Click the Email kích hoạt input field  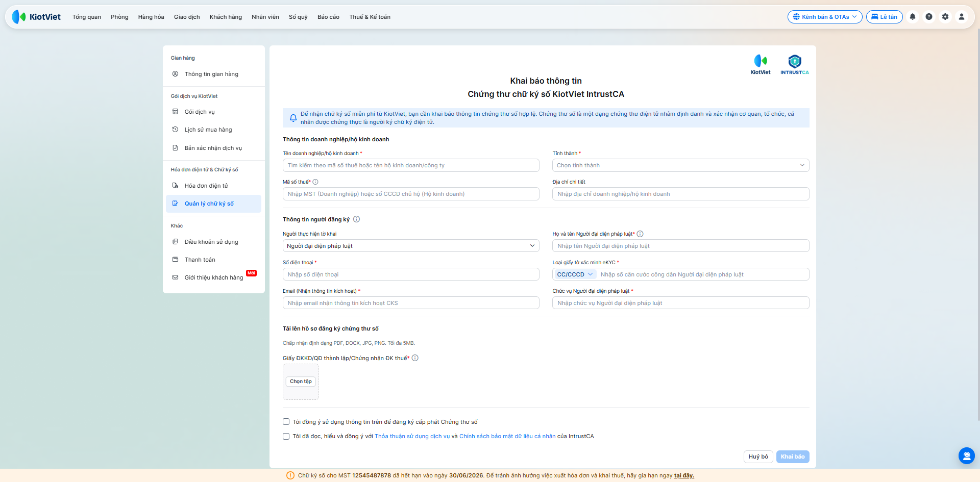[x=411, y=303]
